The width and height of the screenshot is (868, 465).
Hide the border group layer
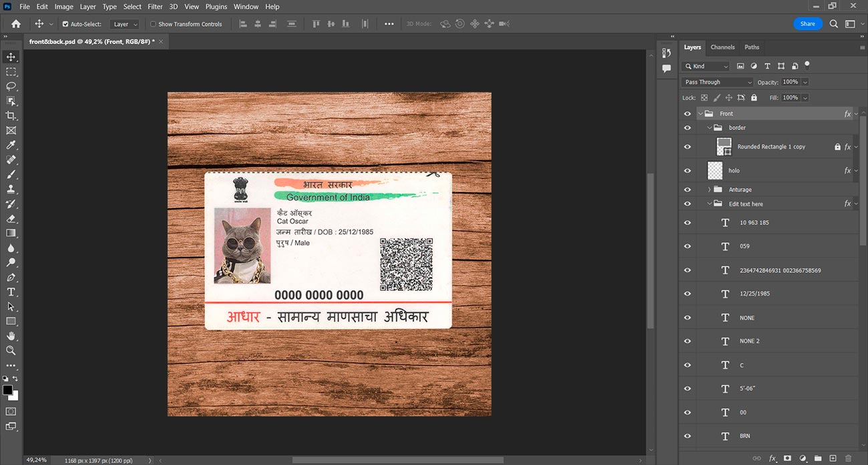coord(688,127)
